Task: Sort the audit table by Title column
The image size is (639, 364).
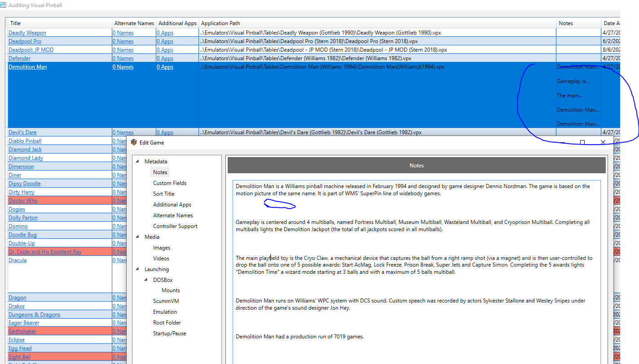Action: point(60,23)
